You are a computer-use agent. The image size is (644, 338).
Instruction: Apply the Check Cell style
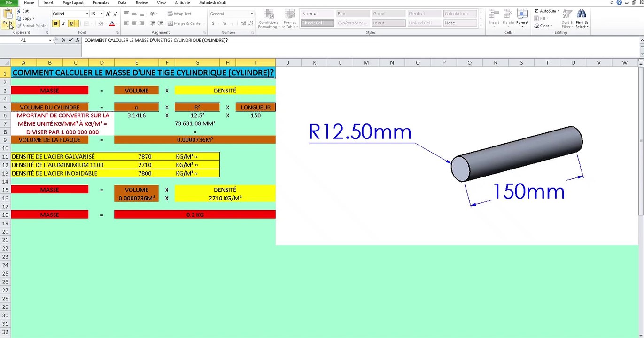pos(317,23)
